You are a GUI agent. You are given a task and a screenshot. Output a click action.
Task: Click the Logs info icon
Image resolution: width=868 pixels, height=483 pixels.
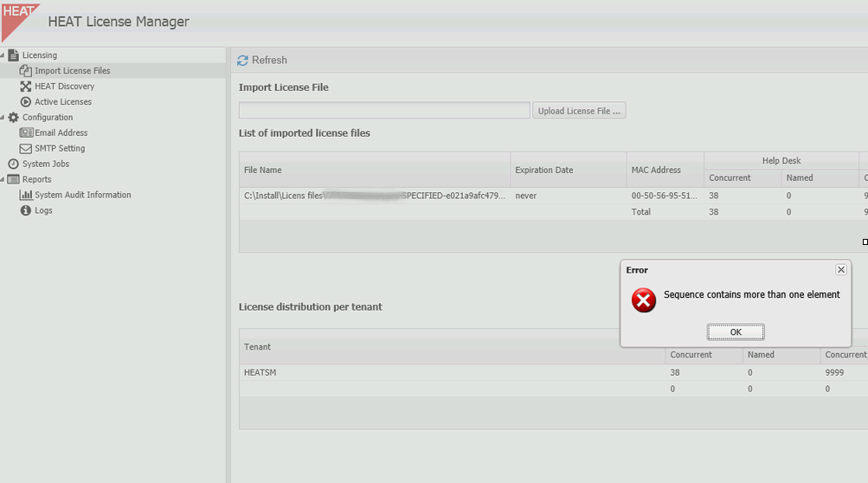(x=26, y=211)
